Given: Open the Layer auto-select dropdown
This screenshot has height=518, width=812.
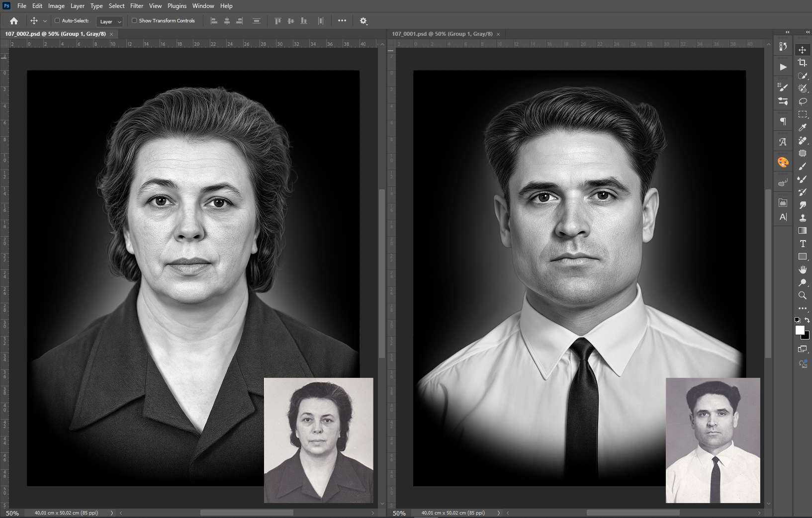Looking at the screenshot, I should (110, 21).
